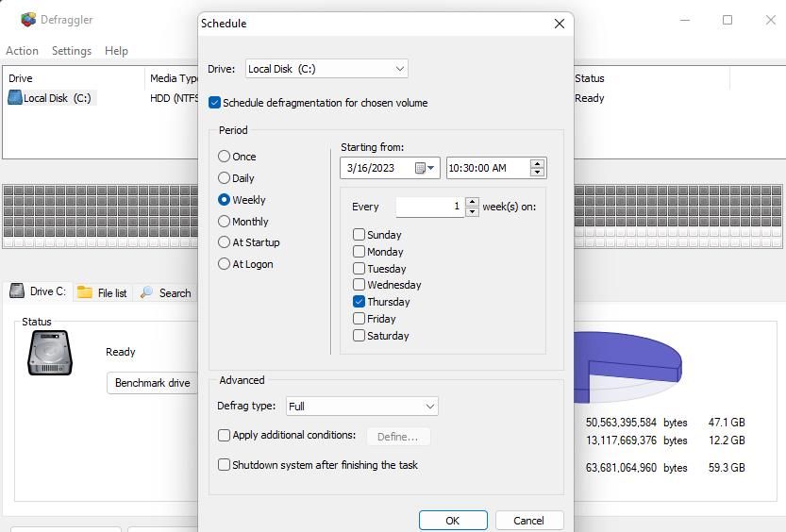Image resolution: width=786 pixels, height=532 pixels.
Task: Open the Defrag type dropdown
Action: pos(362,407)
